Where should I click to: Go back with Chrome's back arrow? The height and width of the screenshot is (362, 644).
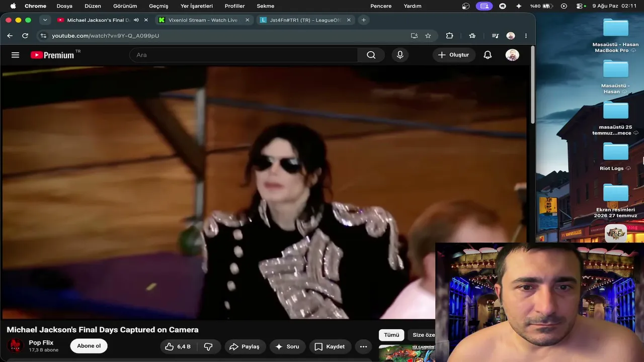pos(10,36)
